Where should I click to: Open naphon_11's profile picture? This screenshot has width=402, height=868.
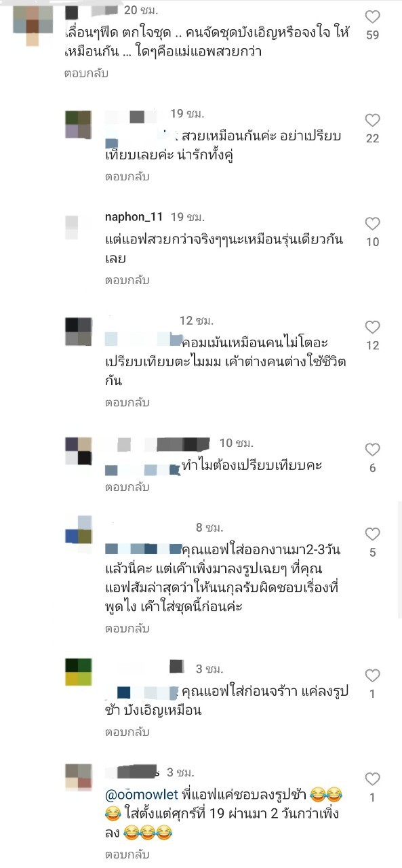(x=78, y=226)
